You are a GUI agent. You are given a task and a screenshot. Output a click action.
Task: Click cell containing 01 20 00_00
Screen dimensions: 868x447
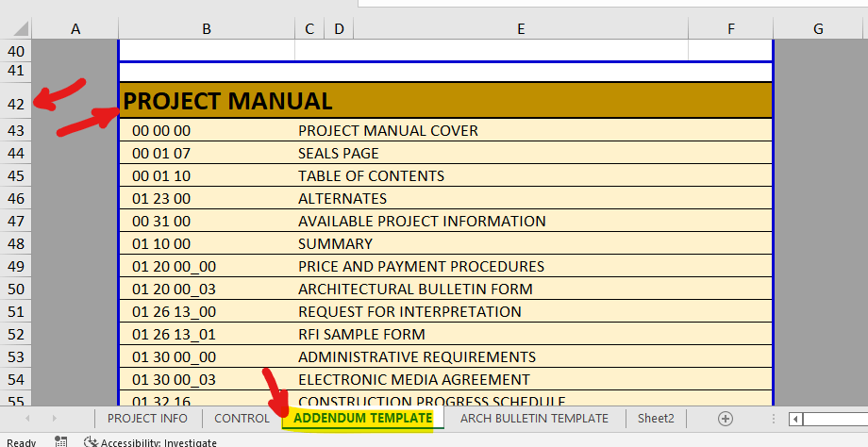207,267
